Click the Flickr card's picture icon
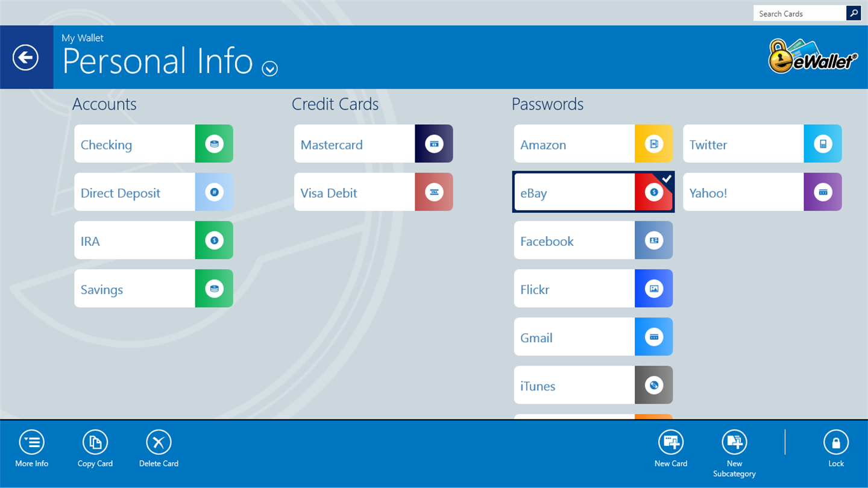 coord(654,289)
